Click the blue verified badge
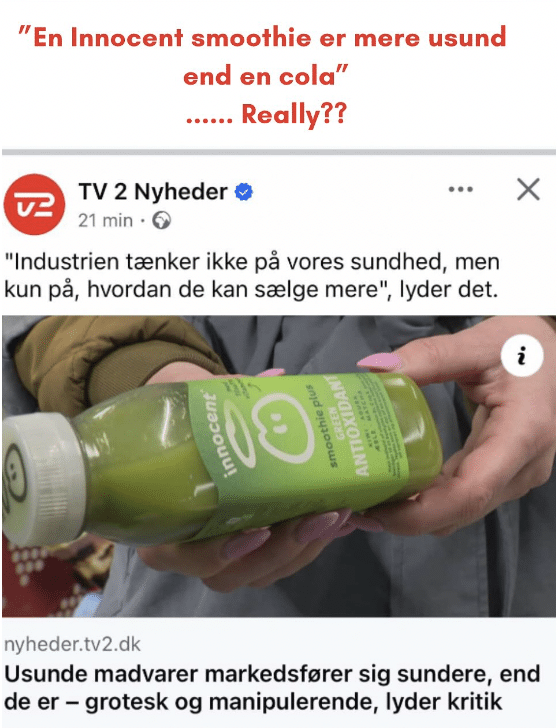 244,192
